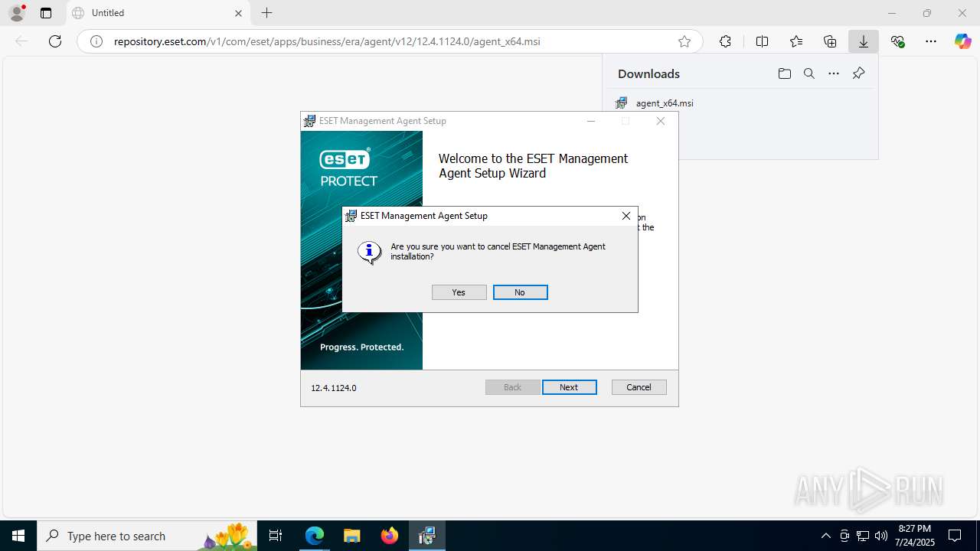
Task: Select the Untitled browser tab
Action: [x=157, y=13]
